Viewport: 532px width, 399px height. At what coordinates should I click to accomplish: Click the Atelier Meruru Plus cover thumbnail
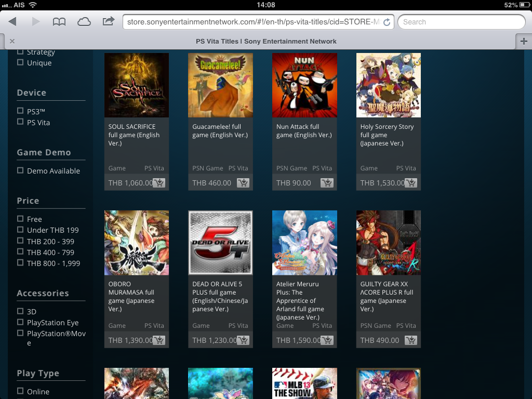(x=304, y=243)
